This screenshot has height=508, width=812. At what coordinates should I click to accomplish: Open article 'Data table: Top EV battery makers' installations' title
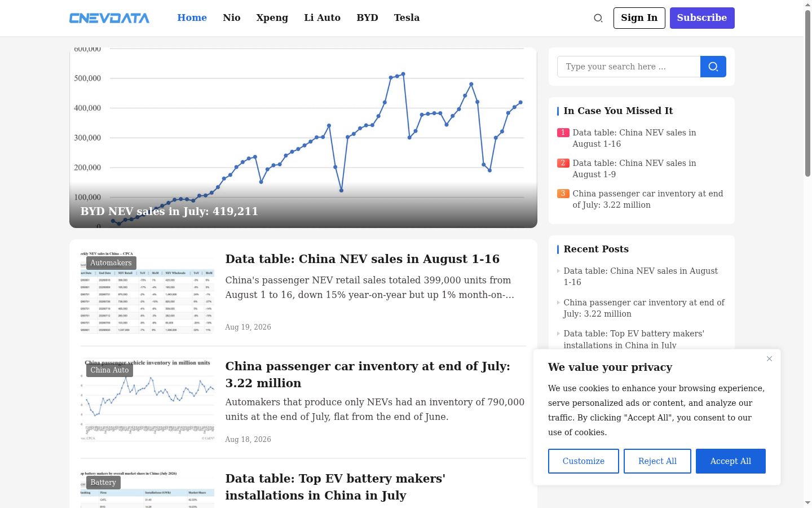(x=336, y=487)
